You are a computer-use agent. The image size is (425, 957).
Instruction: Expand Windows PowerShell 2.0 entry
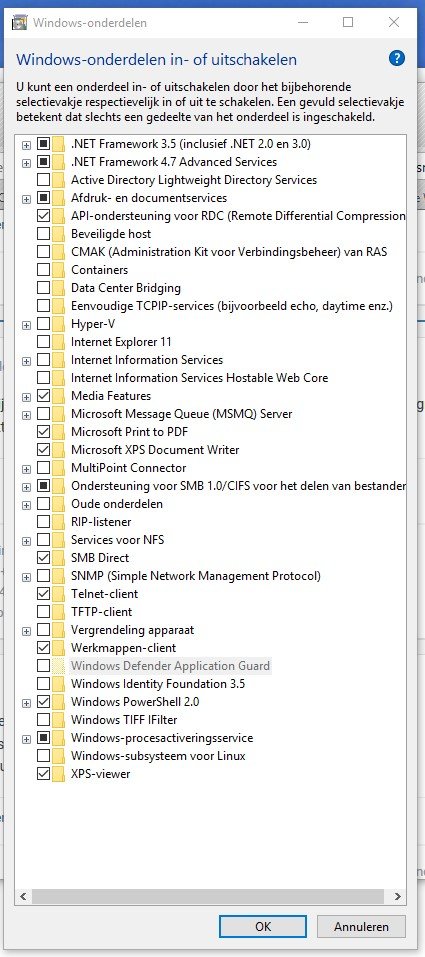click(x=26, y=702)
